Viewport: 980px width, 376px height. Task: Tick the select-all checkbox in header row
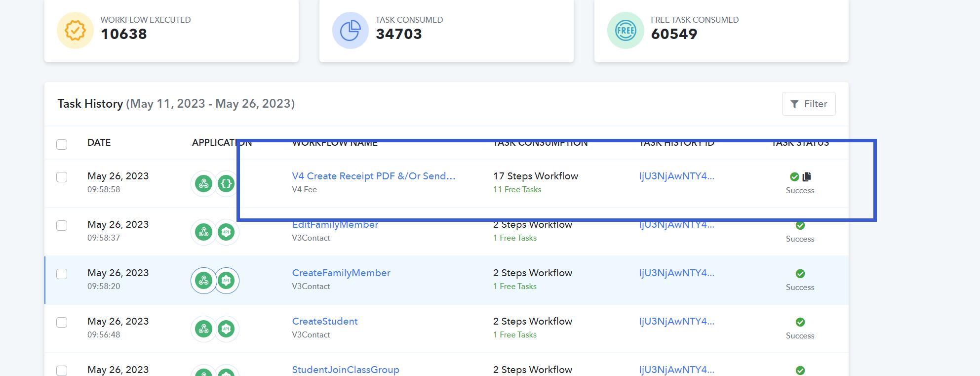62,144
